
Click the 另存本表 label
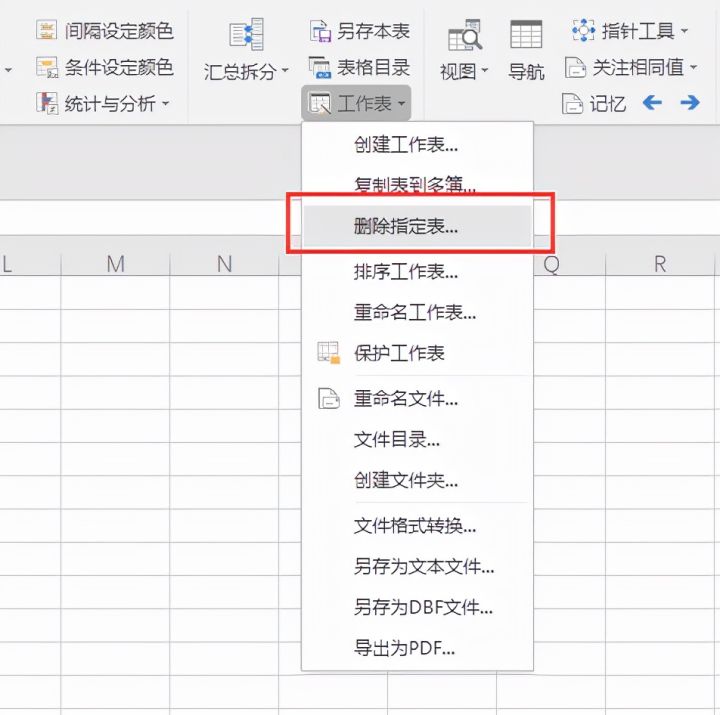(x=373, y=31)
